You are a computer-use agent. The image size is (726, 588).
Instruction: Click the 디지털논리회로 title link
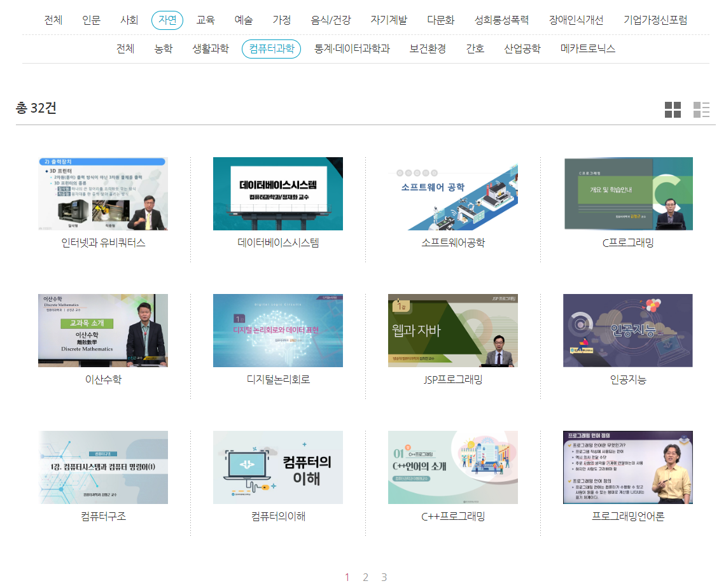coord(278,380)
